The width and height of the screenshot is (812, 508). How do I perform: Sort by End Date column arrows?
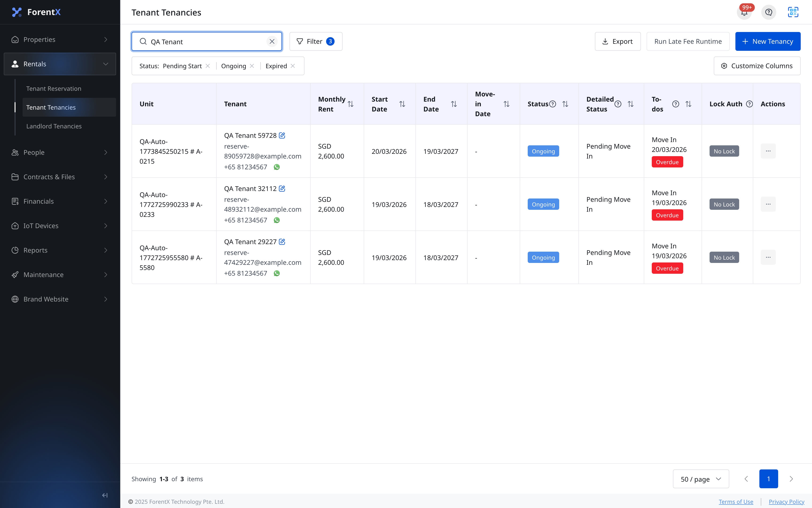454,104
